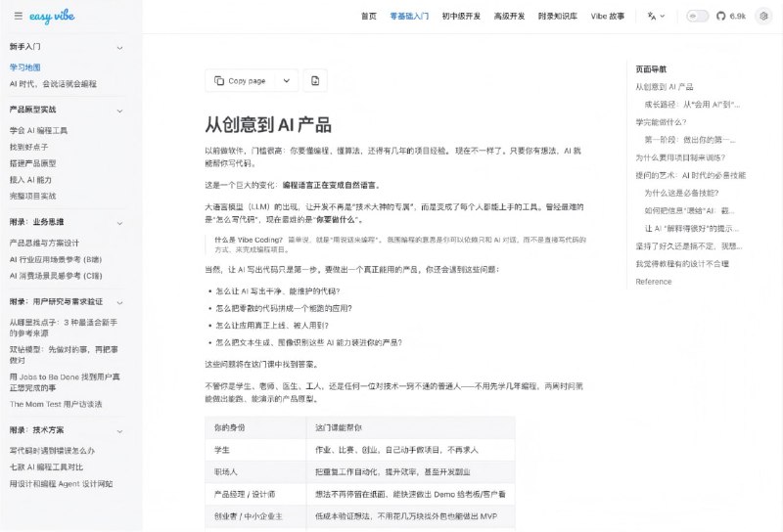Open Jobs to Be Done sidebar link
This screenshot has width=783, height=532.
tap(65, 381)
